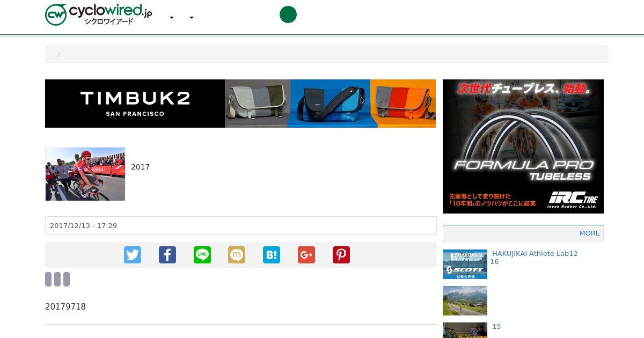Bookmark the article on Hatena B!
644x338 pixels.
[x=272, y=255]
